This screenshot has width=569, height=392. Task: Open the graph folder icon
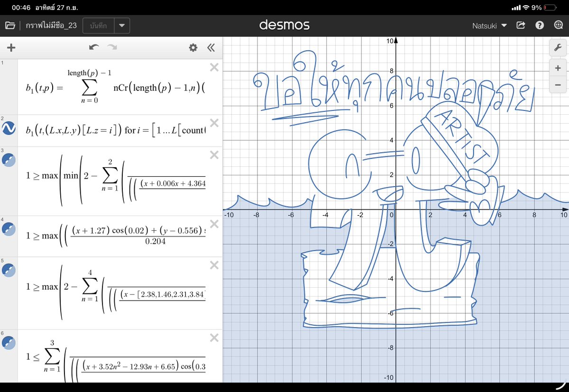coord(10,26)
